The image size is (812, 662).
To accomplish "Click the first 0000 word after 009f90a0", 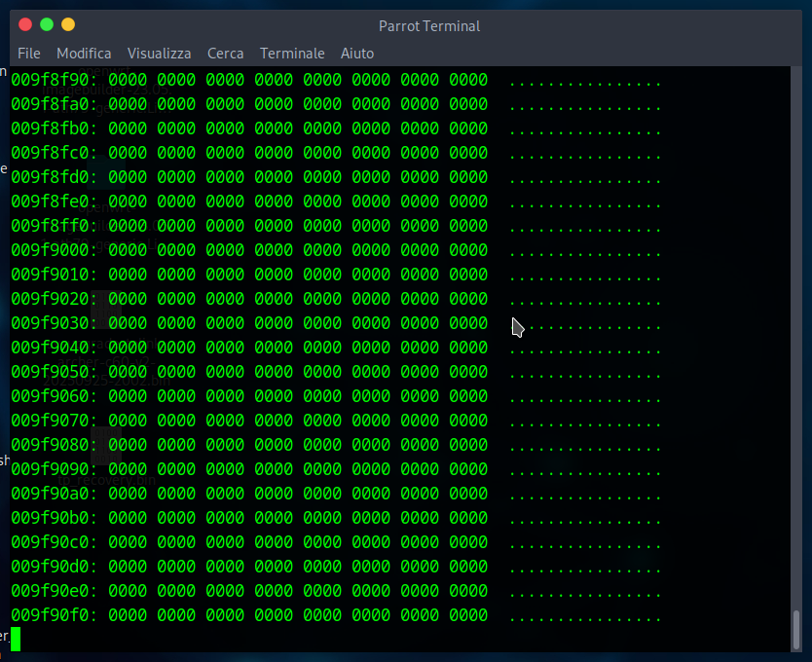I will point(128,494).
